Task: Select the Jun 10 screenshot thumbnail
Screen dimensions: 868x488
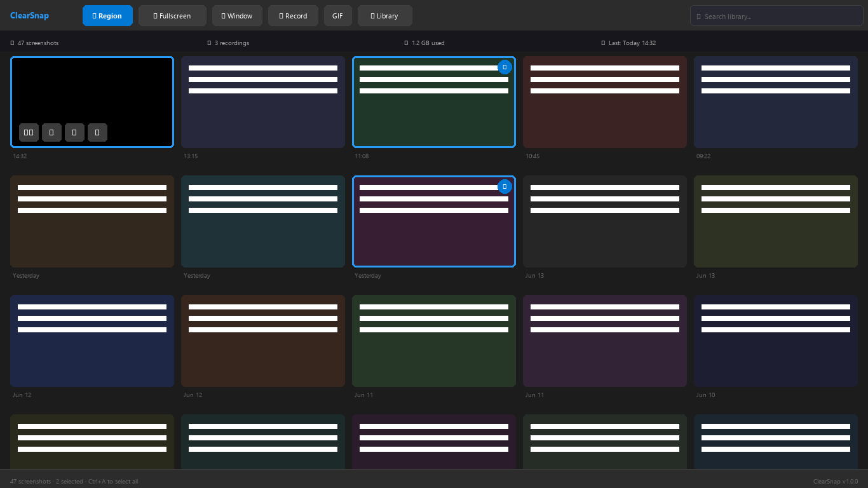Action: (x=776, y=341)
